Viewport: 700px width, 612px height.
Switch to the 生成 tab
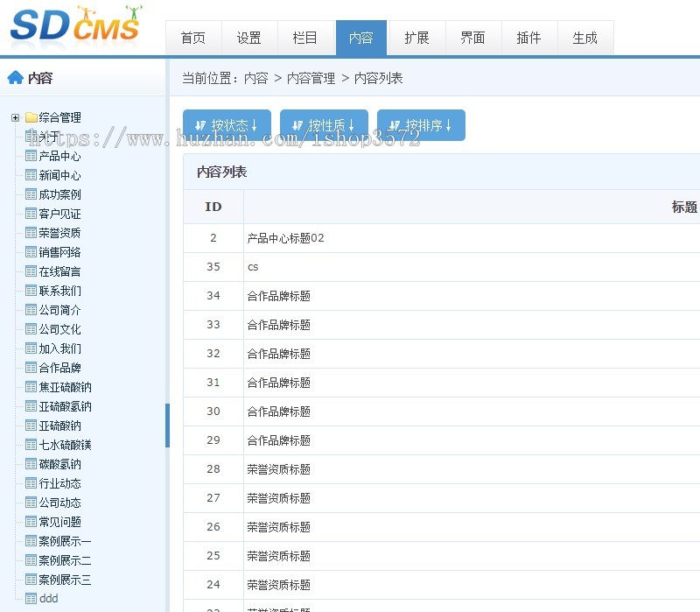click(x=584, y=38)
